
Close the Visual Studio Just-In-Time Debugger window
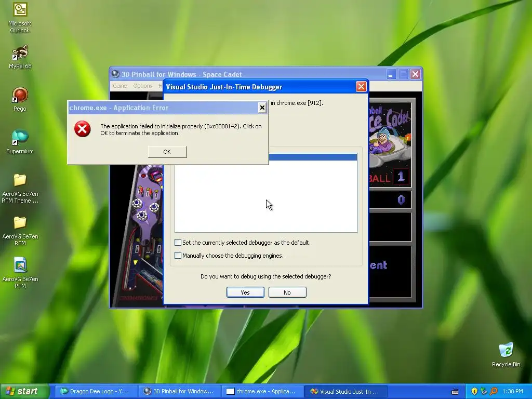361,87
